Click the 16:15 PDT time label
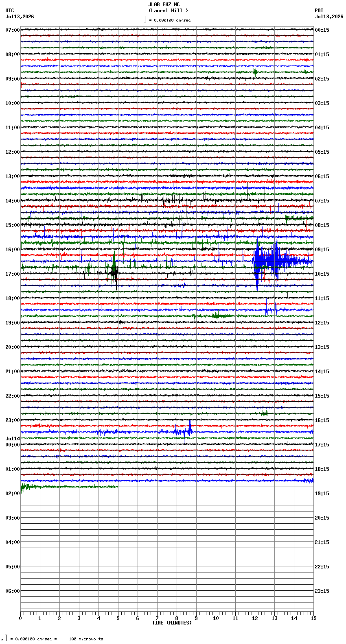This screenshot has height=644, width=346. 322,420
